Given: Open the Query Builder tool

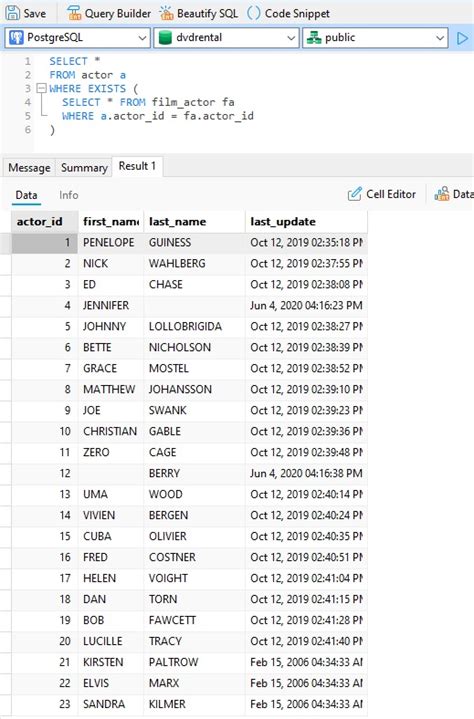Looking at the screenshot, I should pos(109,13).
